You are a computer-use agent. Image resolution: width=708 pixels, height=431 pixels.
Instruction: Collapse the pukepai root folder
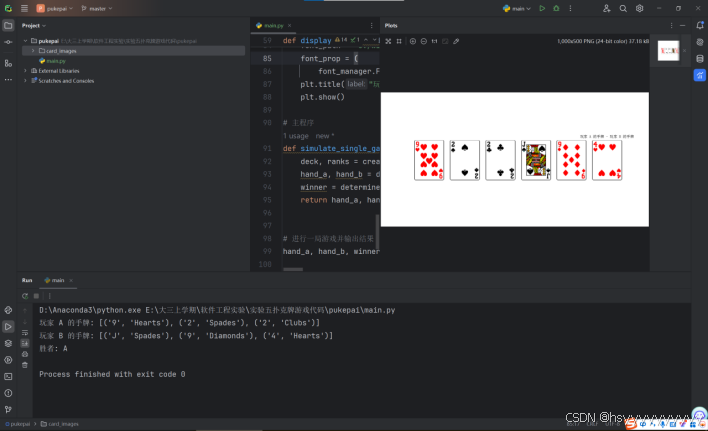coord(26,41)
